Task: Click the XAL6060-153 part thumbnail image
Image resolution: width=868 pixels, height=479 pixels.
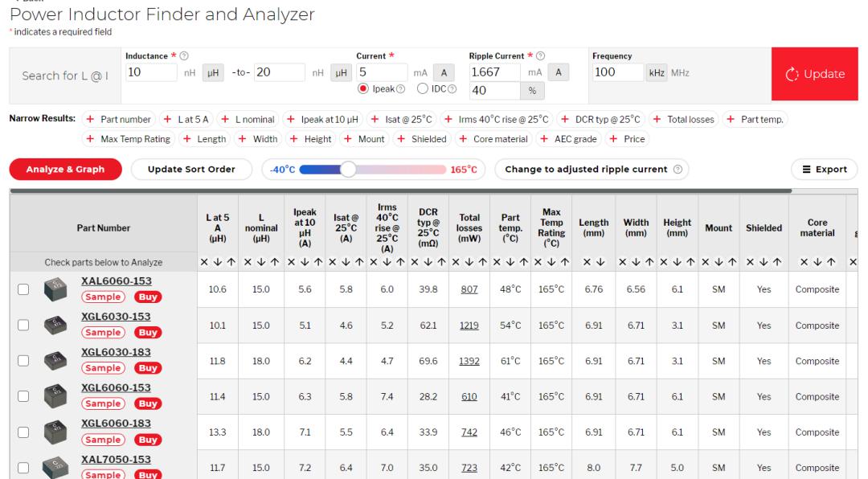Action: [55, 289]
